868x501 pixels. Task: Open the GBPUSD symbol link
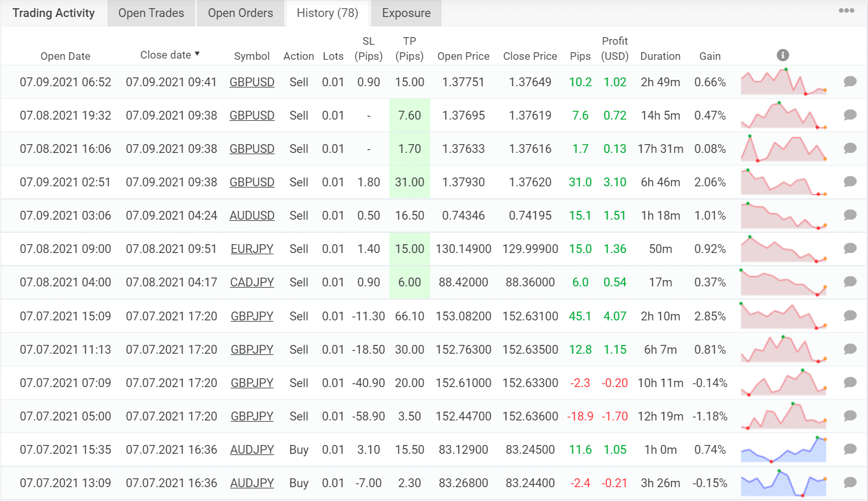pyautogui.click(x=252, y=81)
